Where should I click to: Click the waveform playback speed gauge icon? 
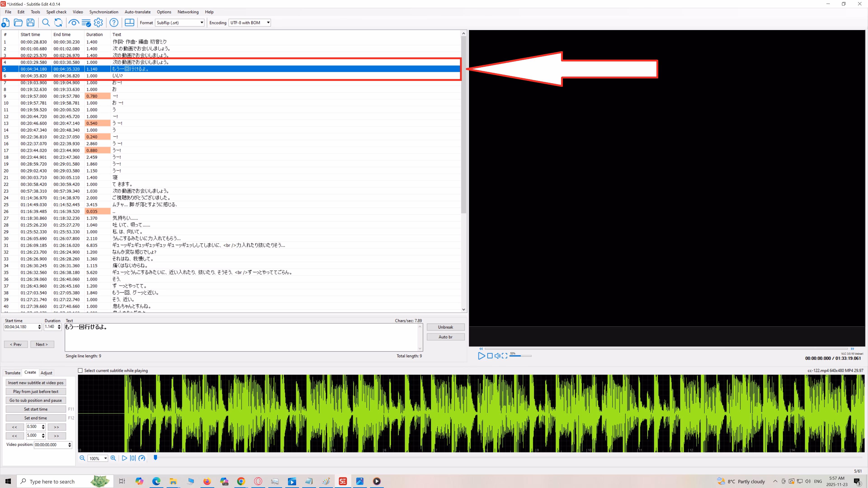(142, 458)
